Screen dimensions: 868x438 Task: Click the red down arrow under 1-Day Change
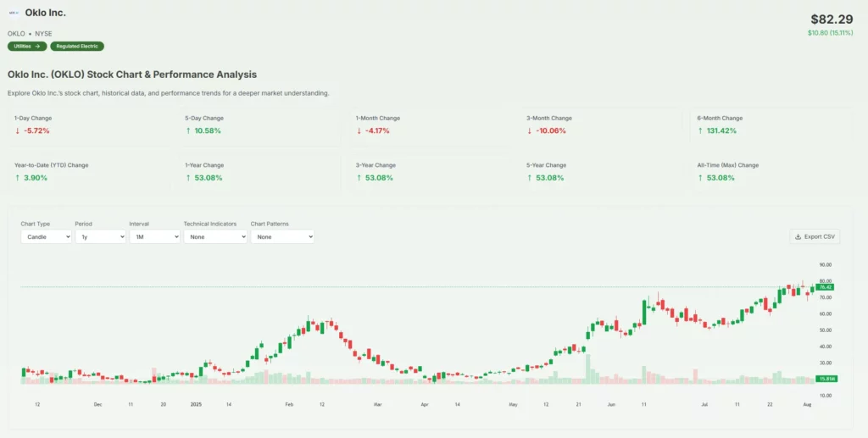click(x=18, y=130)
